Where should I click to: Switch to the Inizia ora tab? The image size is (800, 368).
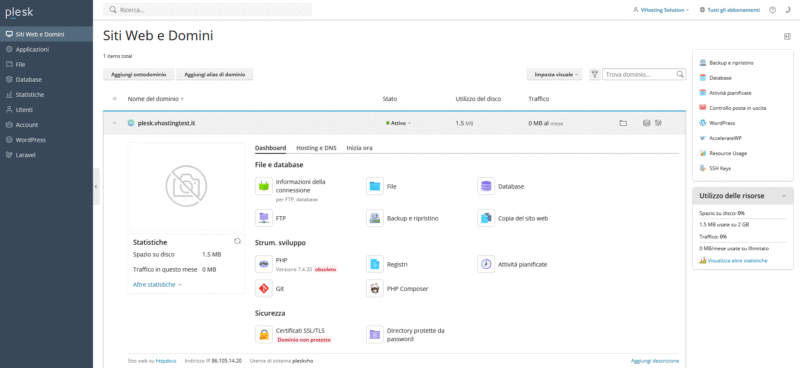tap(359, 148)
